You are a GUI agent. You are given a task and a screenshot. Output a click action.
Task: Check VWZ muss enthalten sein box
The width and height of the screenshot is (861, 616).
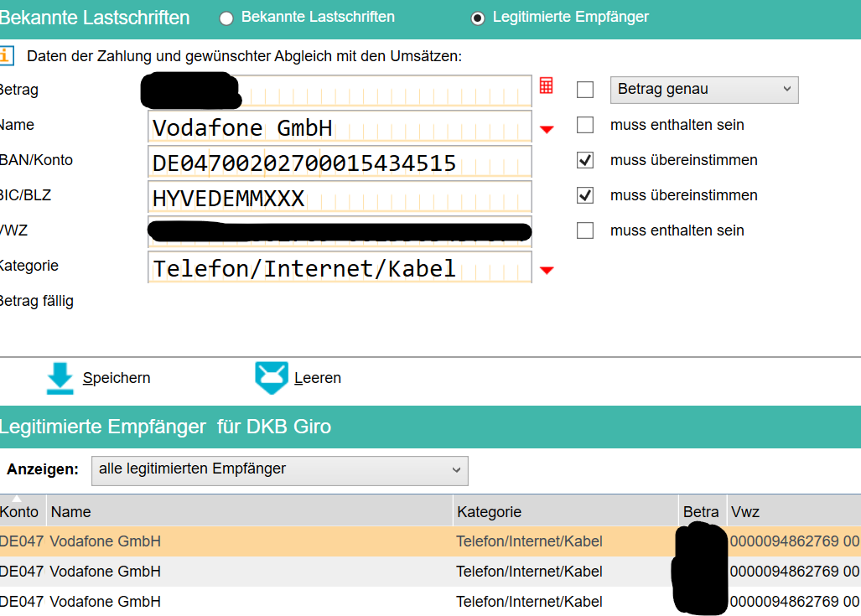[x=585, y=230]
